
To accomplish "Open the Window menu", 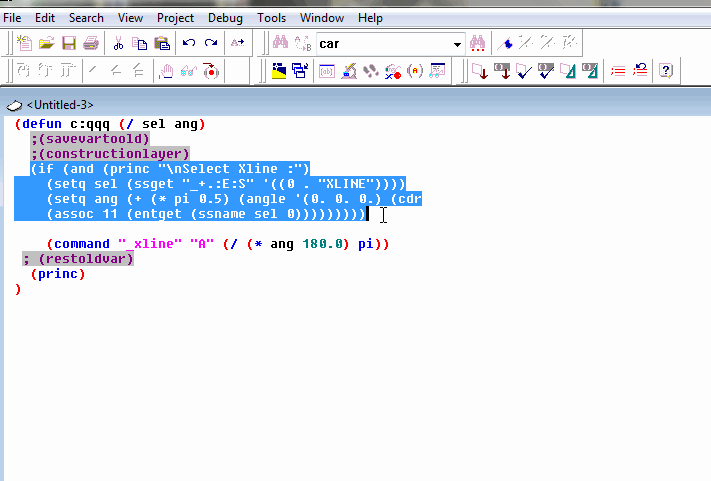I will [321, 18].
